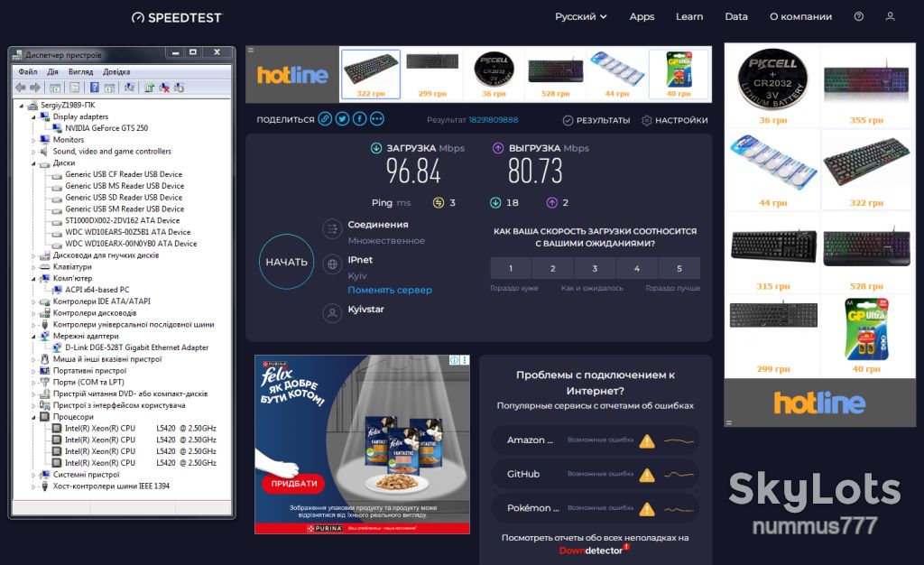Click the Speedtest logo
The width and height of the screenshot is (924, 565).
(177, 18)
